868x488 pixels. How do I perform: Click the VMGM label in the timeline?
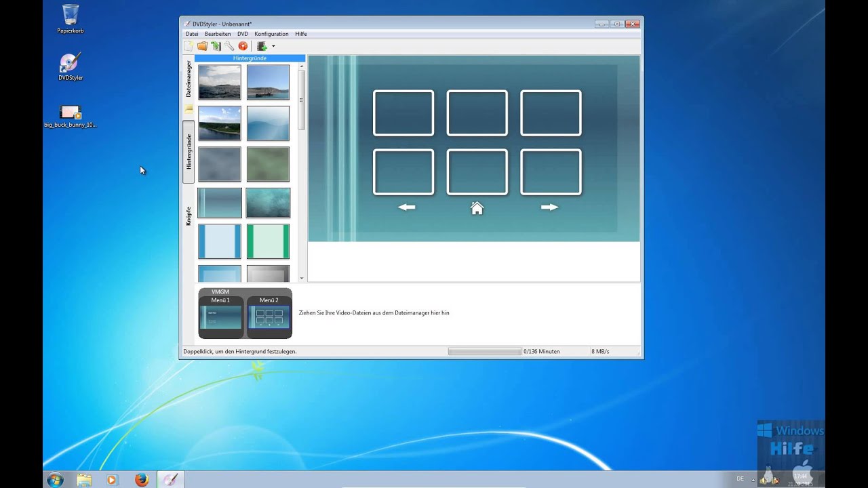(220, 292)
